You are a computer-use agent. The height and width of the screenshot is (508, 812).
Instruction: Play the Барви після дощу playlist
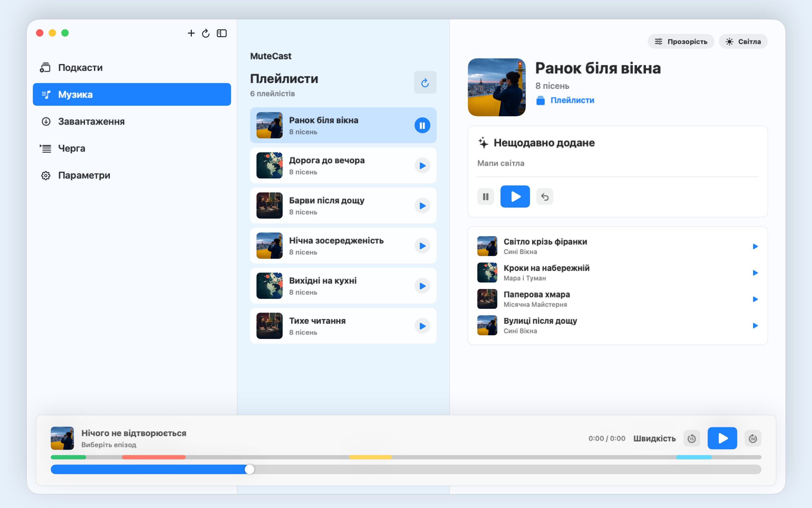(422, 206)
